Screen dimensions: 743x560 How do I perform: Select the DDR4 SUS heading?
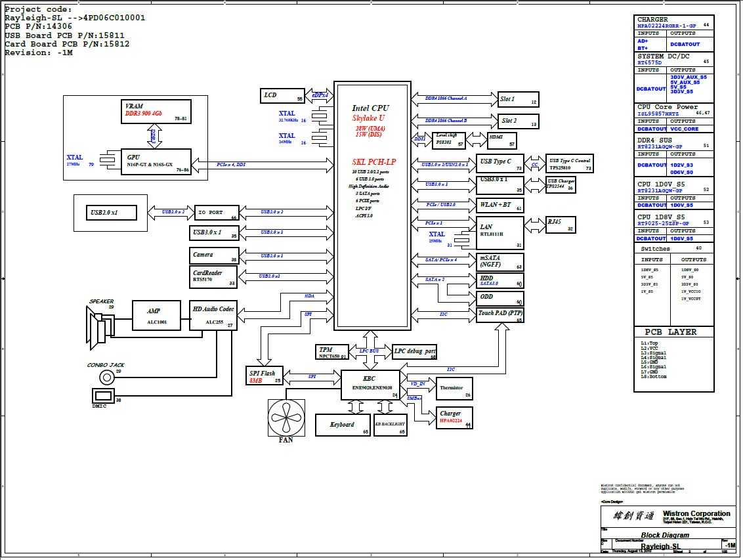[x=654, y=140]
